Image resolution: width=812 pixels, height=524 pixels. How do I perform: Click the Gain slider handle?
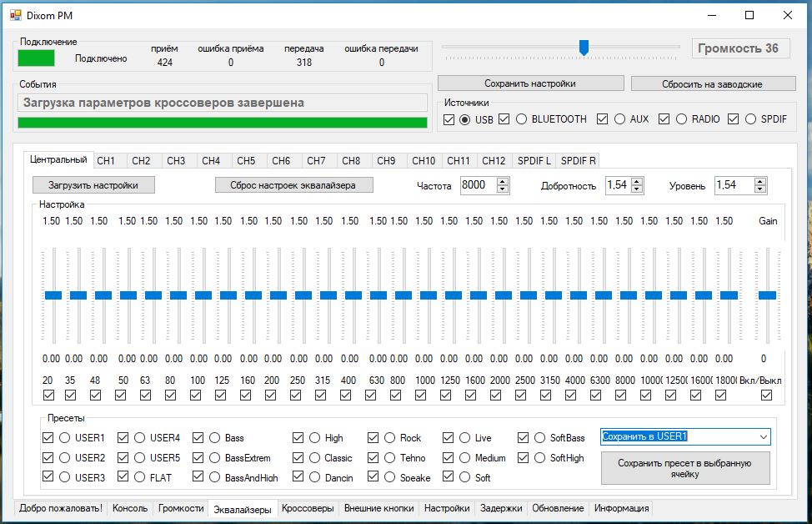(767, 295)
